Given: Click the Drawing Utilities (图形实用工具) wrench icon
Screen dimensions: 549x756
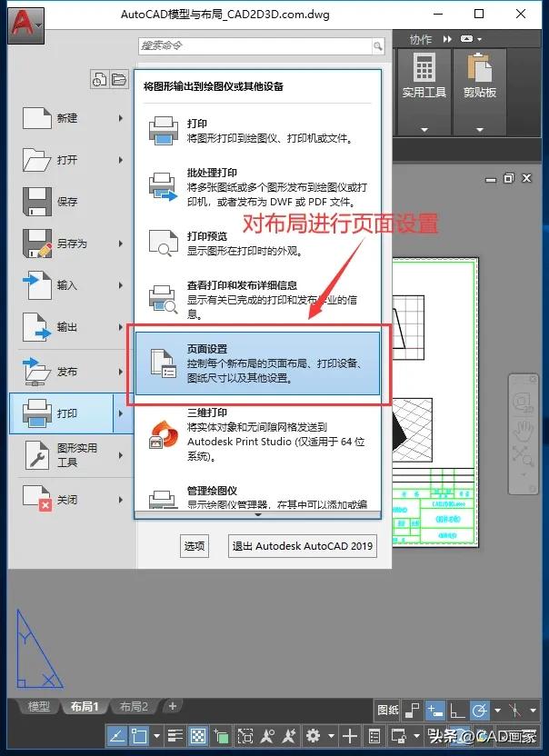Looking at the screenshot, I should [37, 455].
